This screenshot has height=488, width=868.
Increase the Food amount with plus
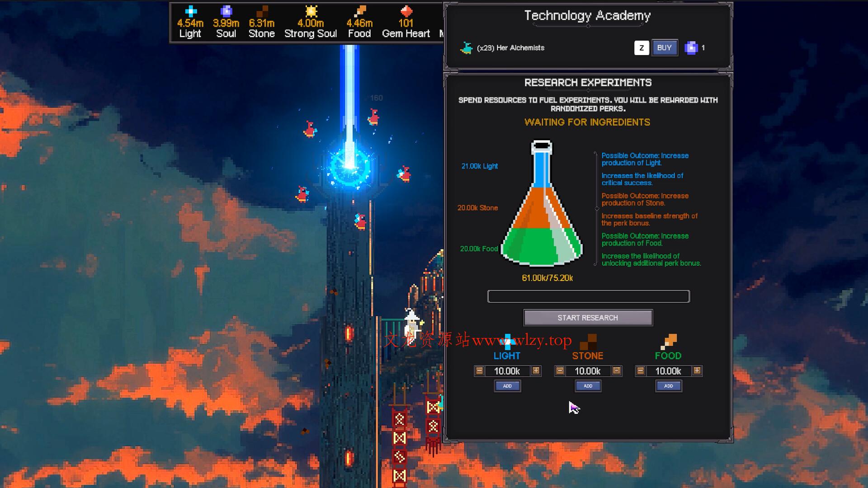tap(697, 371)
